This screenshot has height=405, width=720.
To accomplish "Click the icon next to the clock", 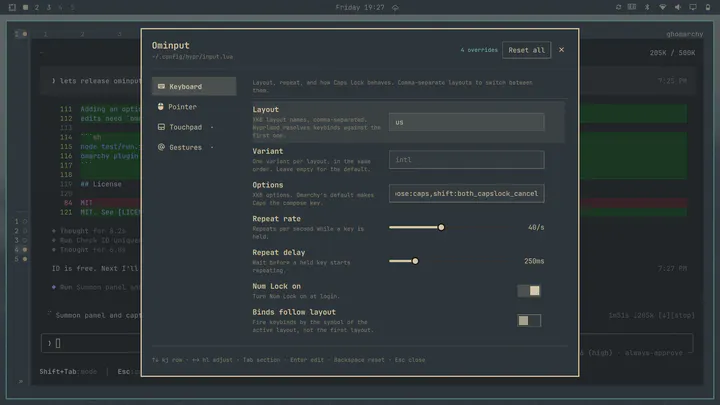I will coord(395,8).
